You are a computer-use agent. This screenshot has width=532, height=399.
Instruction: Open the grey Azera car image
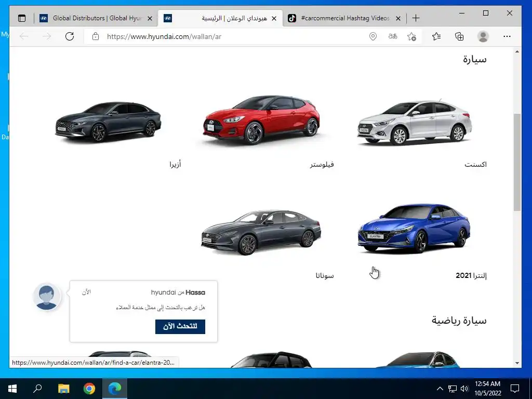(108, 122)
